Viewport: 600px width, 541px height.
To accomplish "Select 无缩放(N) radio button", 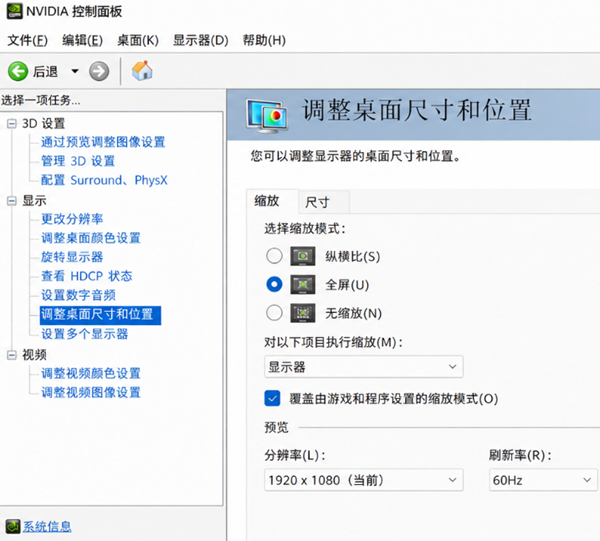I will click(274, 313).
